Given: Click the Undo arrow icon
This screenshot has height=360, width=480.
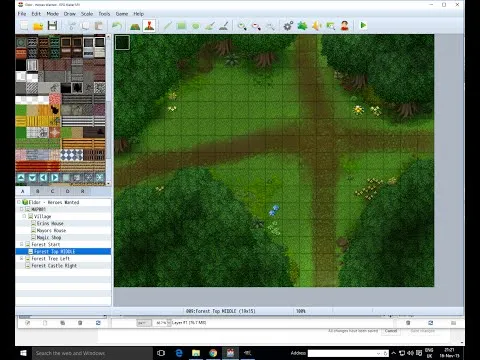Looking at the screenshot, I should pos(117,26).
